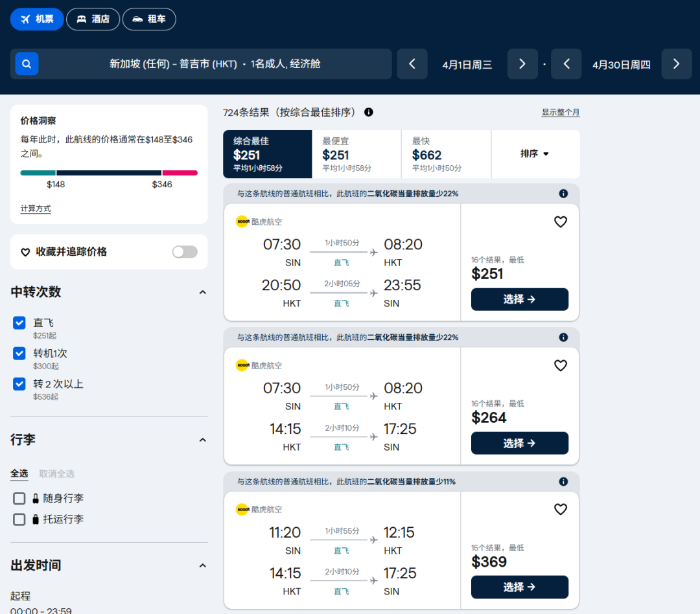Viewport: 700px width, 614px height.
Task: Show CO2 info icon for first flight
Action: pyautogui.click(x=563, y=194)
